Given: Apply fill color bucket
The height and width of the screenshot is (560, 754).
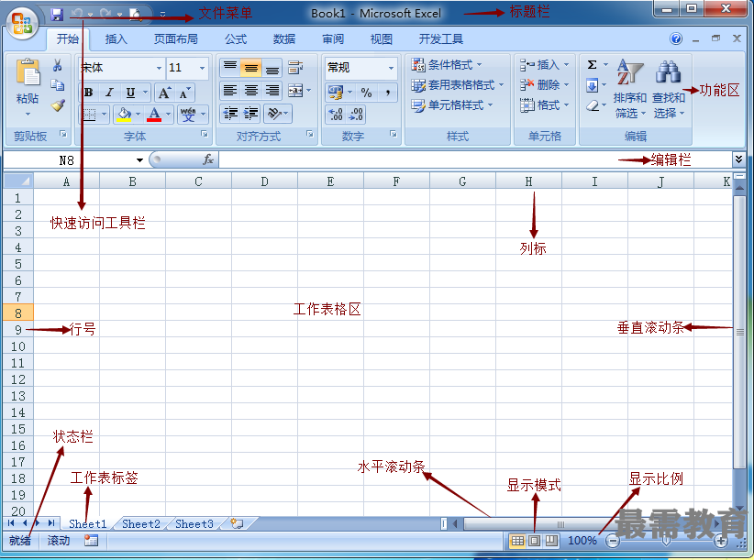Looking at the screenshot, I should tap(124, 115).
